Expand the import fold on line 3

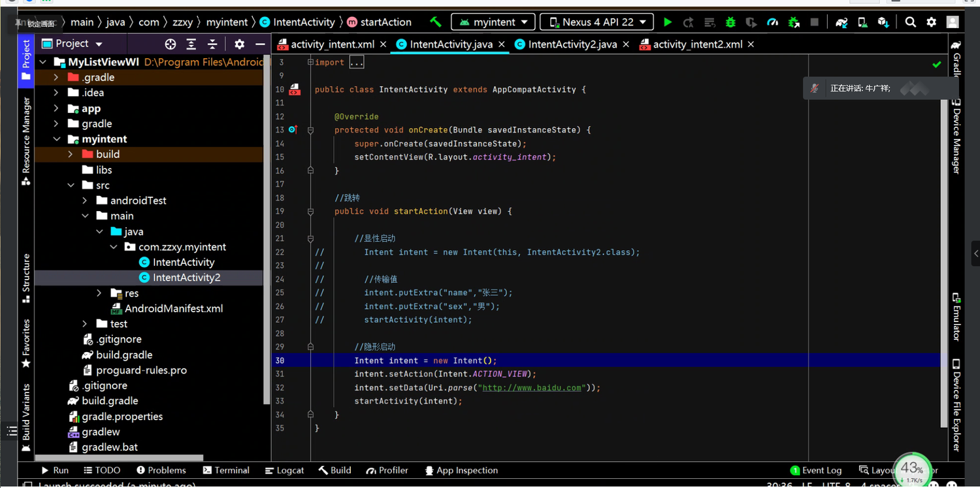[x=311, y=63]
